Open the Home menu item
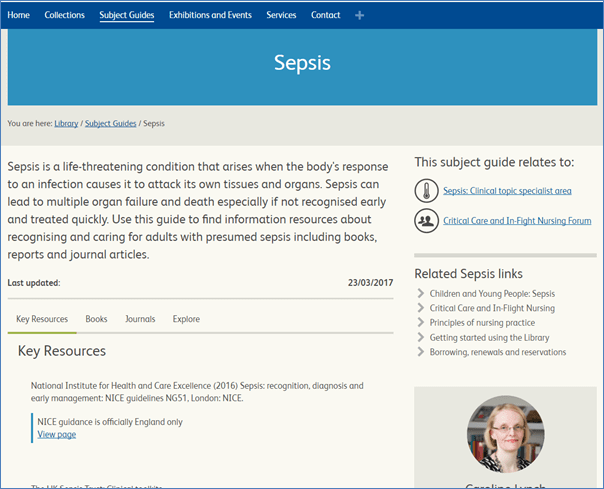This screenshot has width=604, height=489. pos(19,15)
